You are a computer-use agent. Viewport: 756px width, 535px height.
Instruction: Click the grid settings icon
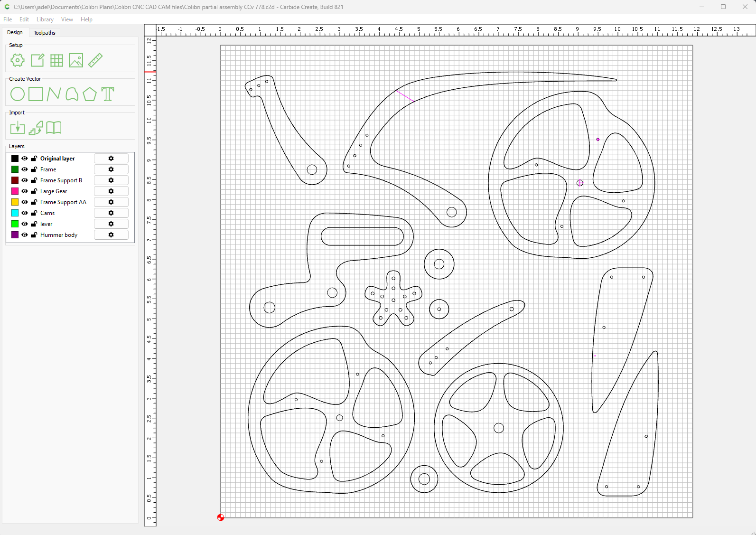click(x=56, y=60)
